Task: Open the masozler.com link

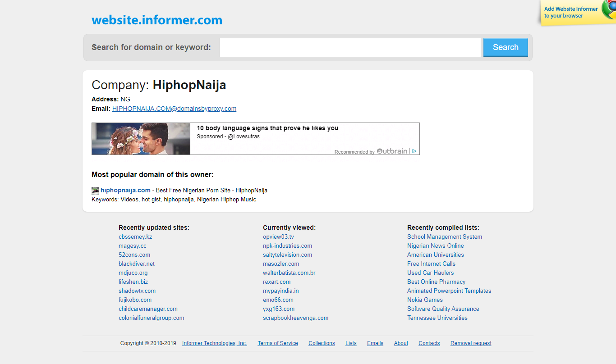Action: pos(281,264)
